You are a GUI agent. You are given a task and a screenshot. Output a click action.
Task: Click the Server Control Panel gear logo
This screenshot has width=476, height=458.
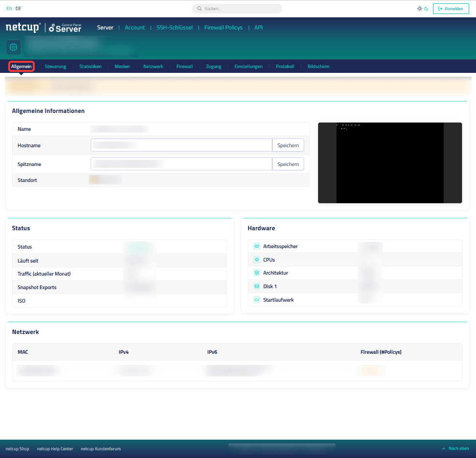pyautogui.click(x=65, y=28)
